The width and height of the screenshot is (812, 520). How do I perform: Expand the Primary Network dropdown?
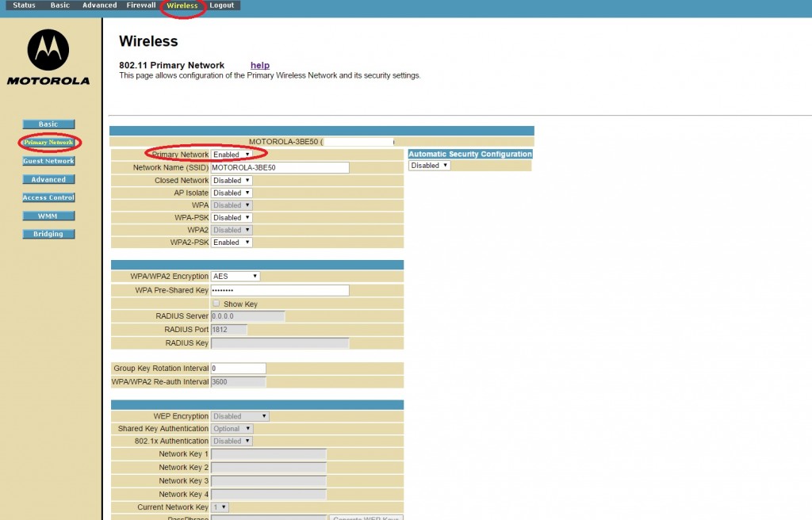click(x=232, y=155)
